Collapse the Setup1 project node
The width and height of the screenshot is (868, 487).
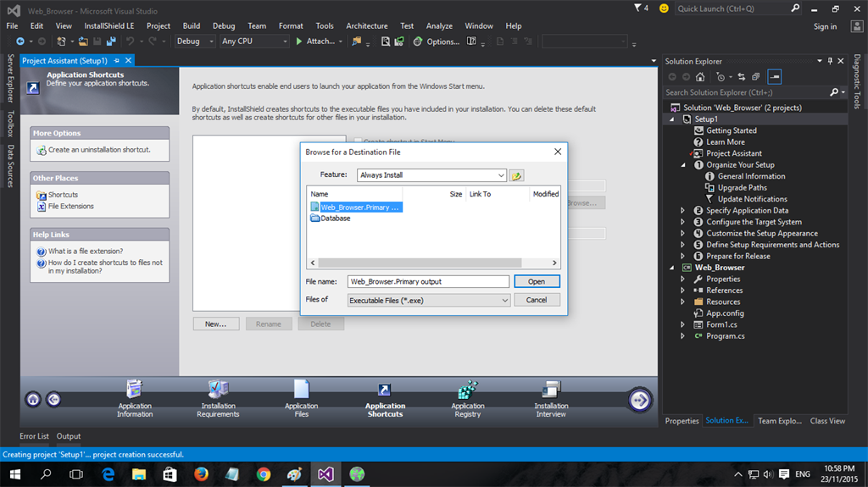click(672, 119)
